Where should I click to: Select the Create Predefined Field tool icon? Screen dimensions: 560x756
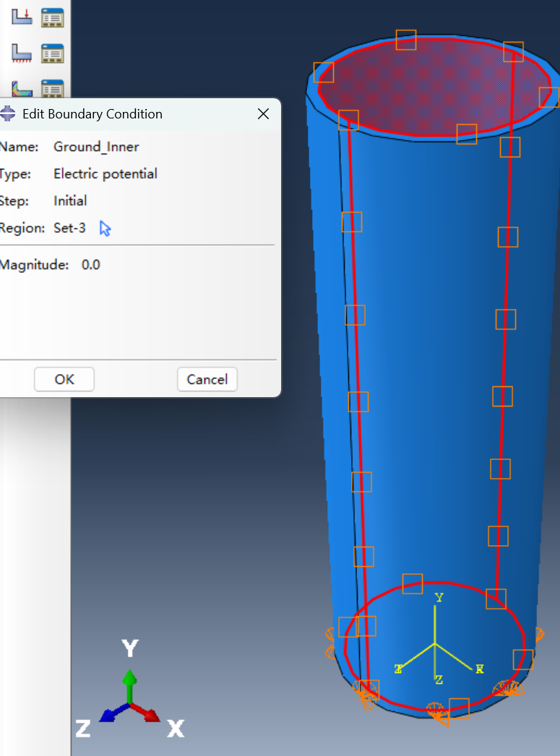(22, 89)
